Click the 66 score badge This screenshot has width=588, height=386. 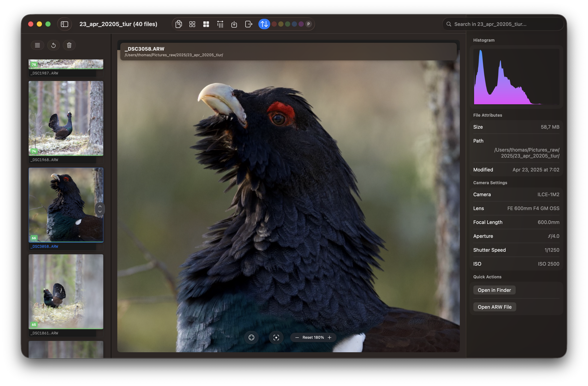click(x=34, y=238)
